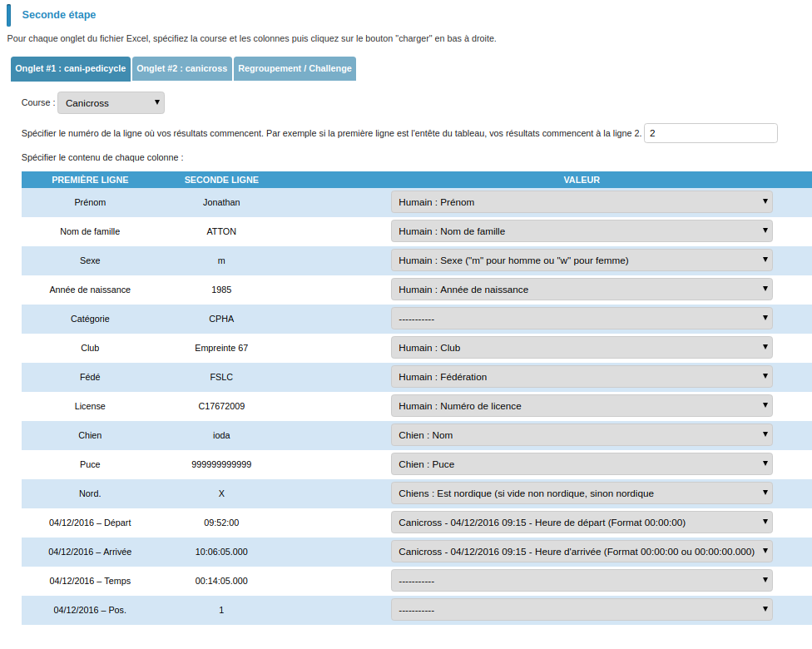812x649 pixels.
Task: Click the Année de naissance first-line cell
Action: (x=90, y=290)
